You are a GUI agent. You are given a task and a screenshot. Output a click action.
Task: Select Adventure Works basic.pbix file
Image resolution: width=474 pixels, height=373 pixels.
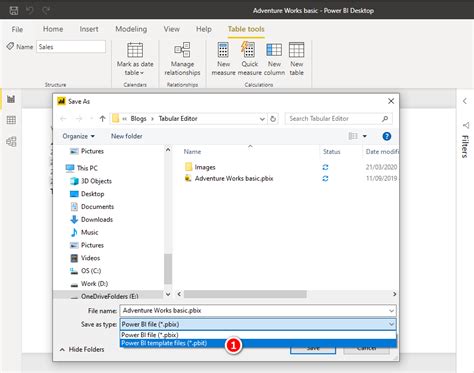pyautogui.click(x=229, y=179)
